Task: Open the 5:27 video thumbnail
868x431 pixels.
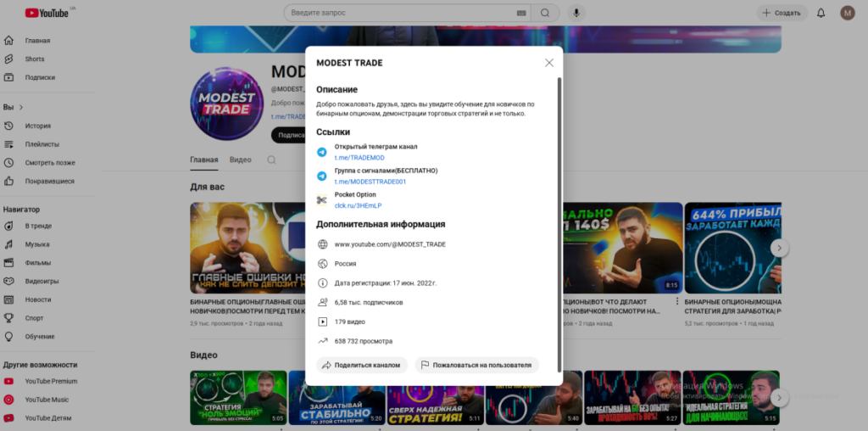Action: (x=632, y=398)
